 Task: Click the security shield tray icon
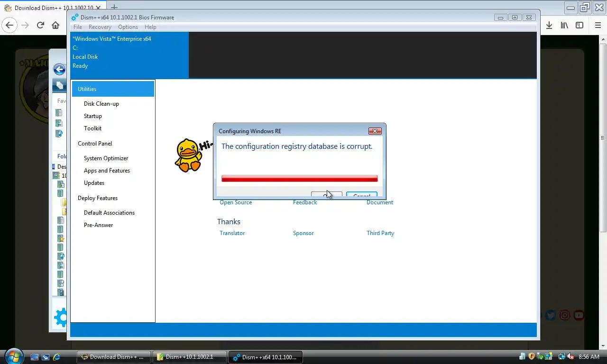coord(532,356)
